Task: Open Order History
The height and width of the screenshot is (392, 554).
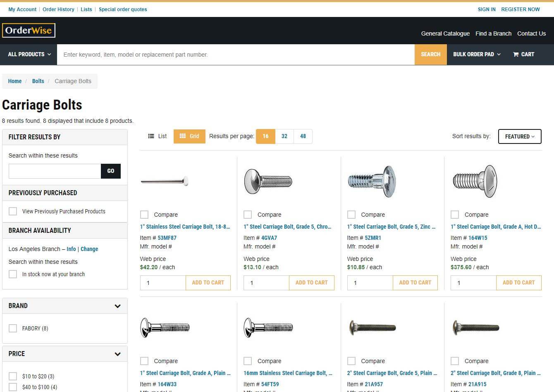Action: 58,9
